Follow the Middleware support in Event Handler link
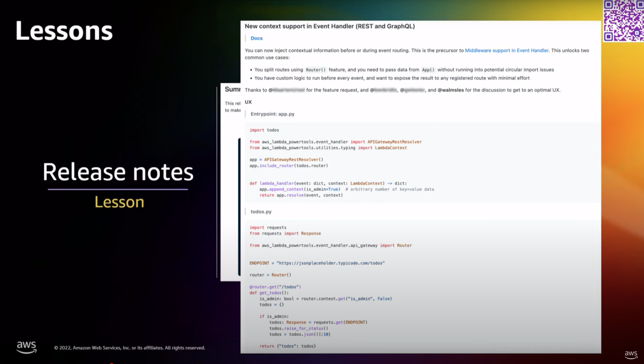Viewport: 644px width, 364px height. (507, 50)
